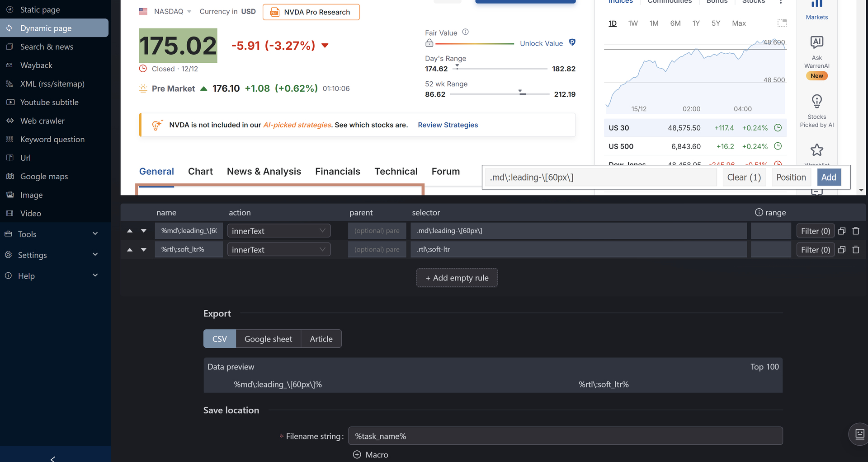Choose Google sheet export option

pos(268,339)
